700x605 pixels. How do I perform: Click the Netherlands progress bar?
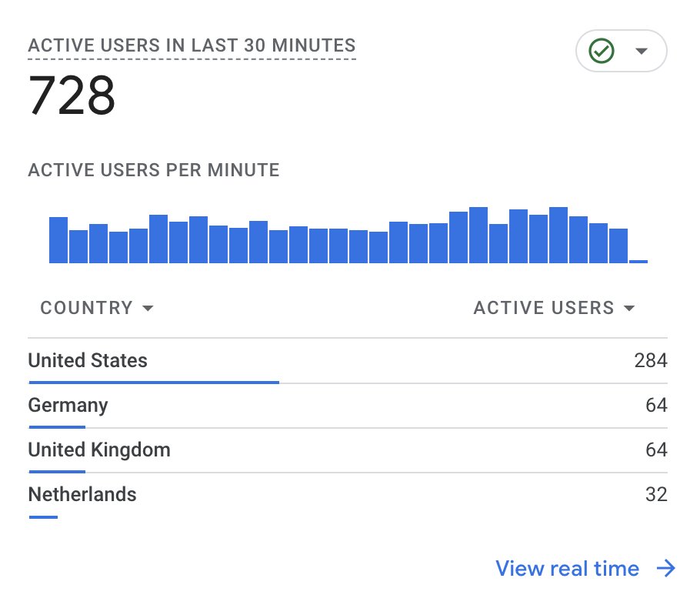(x=43, y=517)
